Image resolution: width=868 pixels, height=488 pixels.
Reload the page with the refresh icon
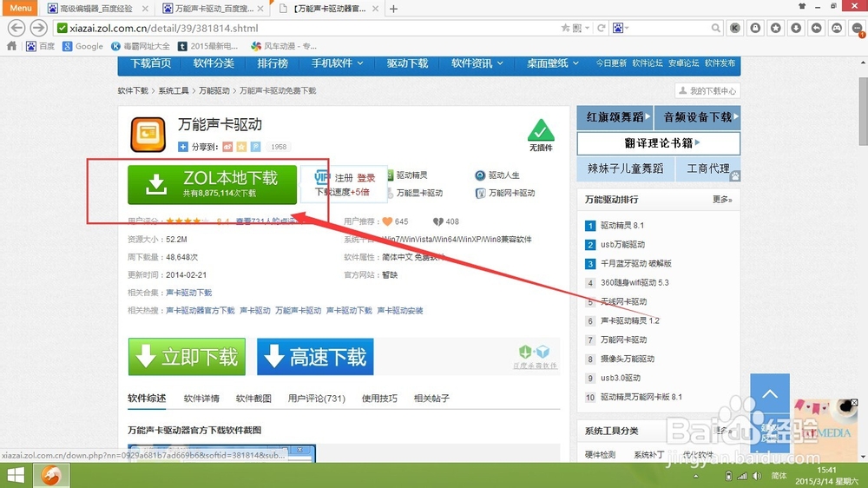602,28
